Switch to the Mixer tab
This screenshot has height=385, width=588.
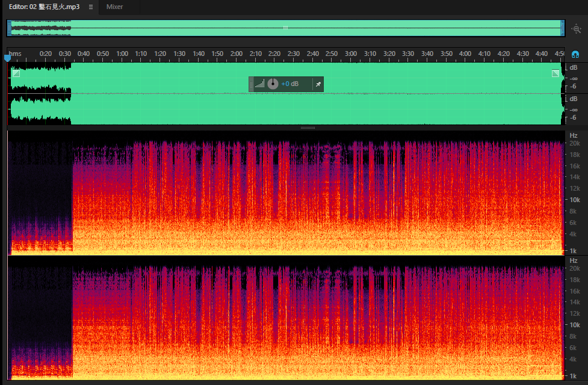tap(114, 7)
